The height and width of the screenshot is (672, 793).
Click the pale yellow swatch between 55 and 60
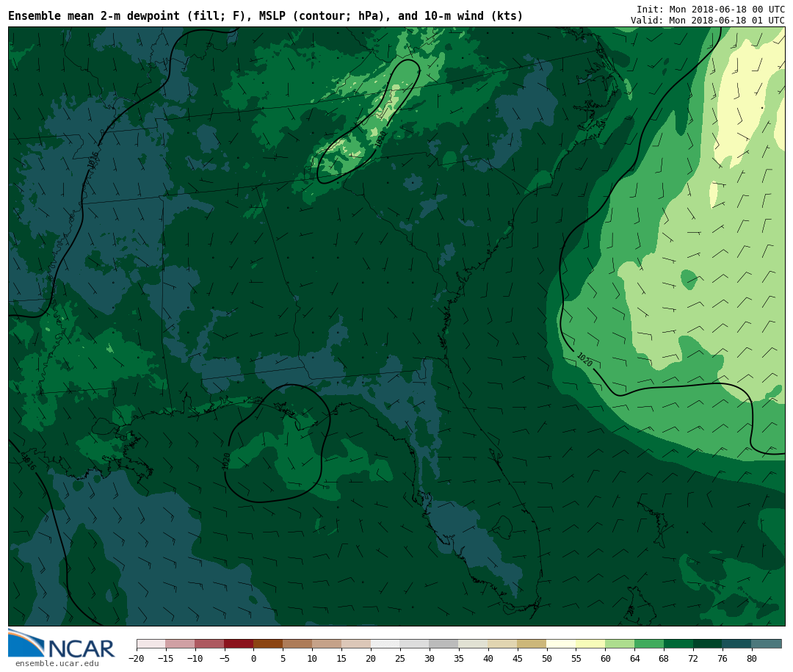[x=590, y=644]
